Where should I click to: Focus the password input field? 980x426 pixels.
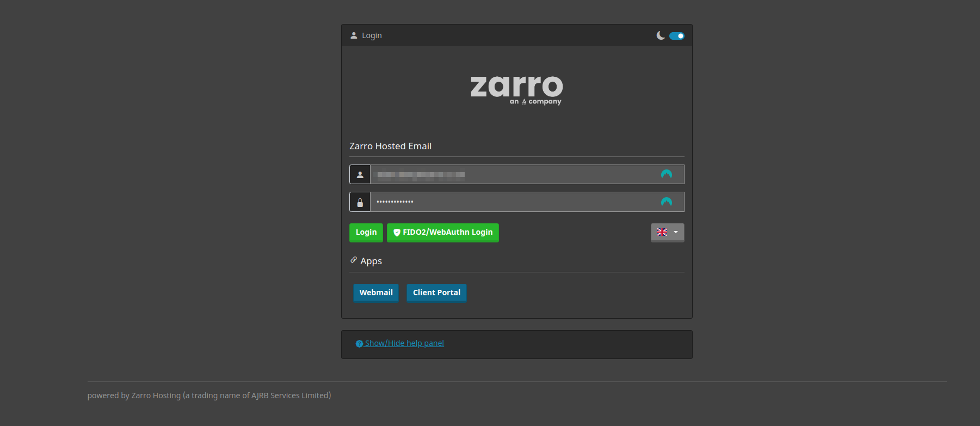pos(527,202)
